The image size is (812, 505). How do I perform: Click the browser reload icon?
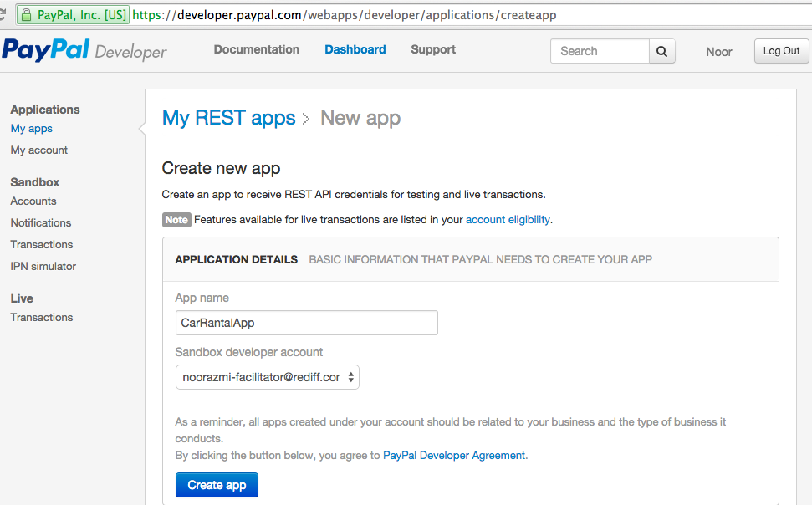(x=2, y=14)
